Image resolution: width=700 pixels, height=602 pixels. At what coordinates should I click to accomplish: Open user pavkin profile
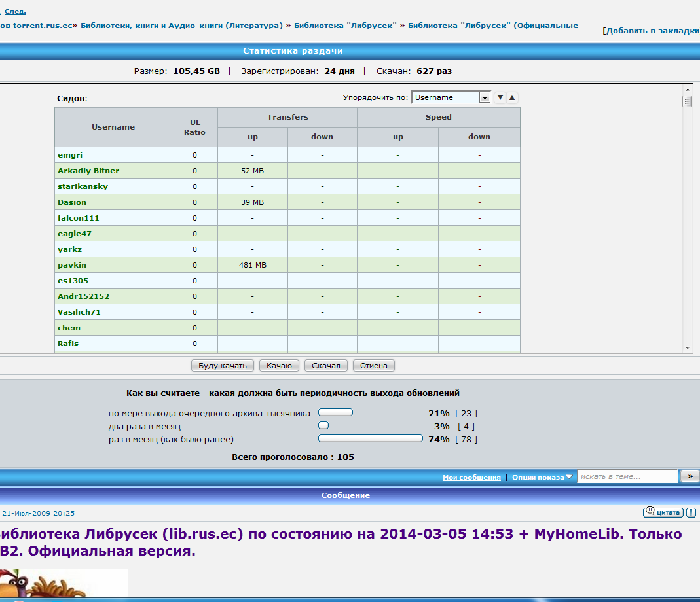coord(72,264)
